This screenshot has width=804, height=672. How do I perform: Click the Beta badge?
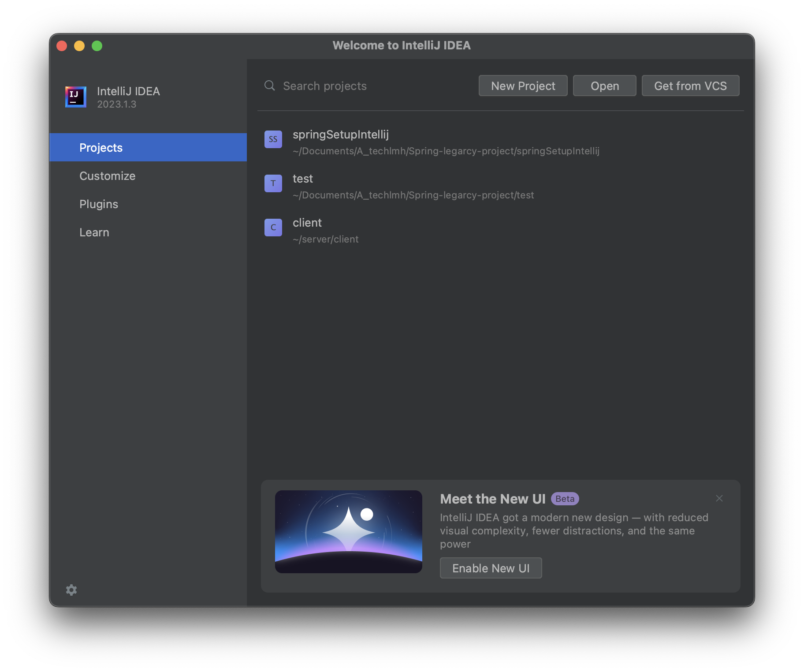[565, 499]
